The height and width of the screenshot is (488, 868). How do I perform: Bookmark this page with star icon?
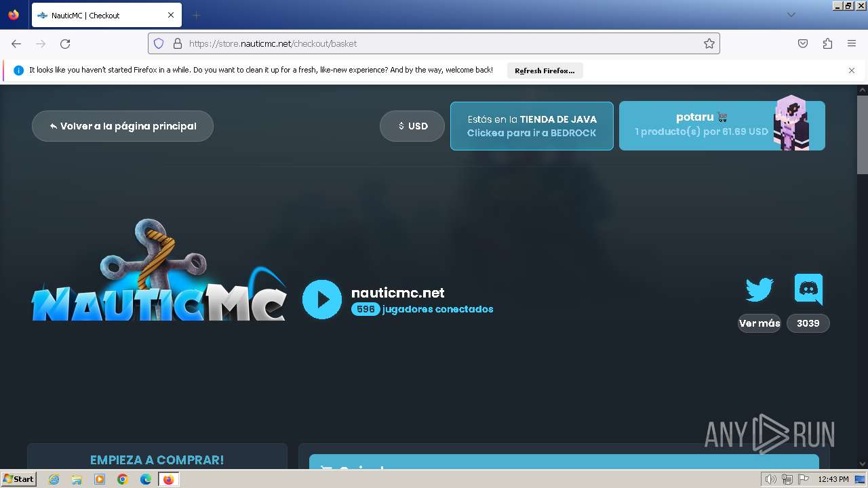pos(709,43)
